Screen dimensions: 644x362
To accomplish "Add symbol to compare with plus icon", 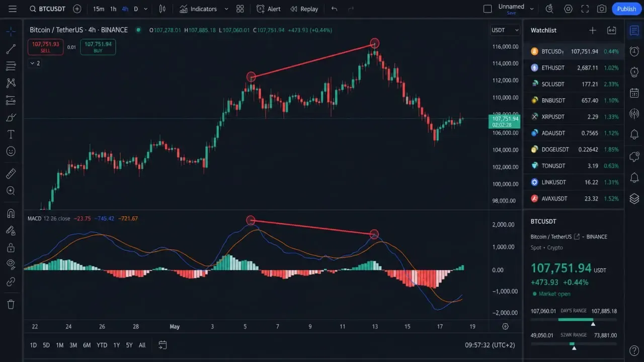I will [77, 9].
